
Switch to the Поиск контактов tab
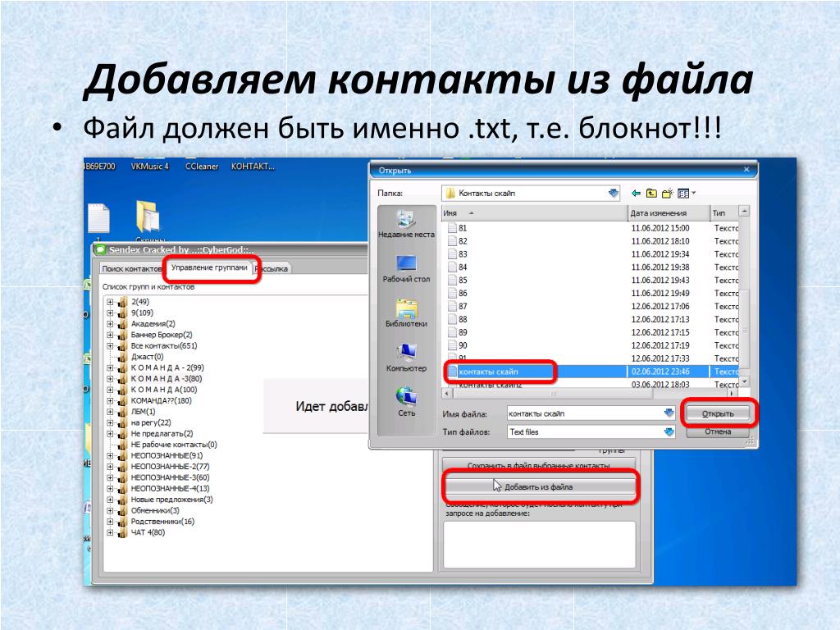point(132,269)
